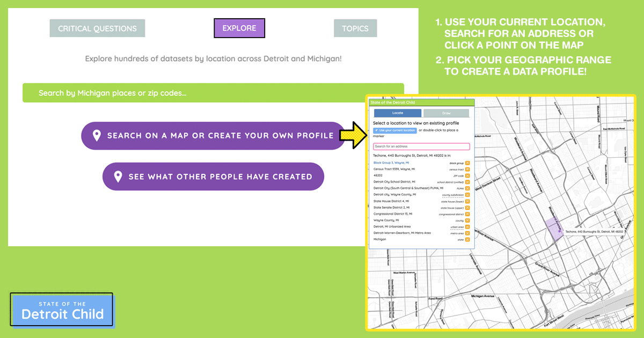This screenshot has width=644, height=338.
Task: Click the yellow arrow pointing to the map
Action: tap(353, 135)
